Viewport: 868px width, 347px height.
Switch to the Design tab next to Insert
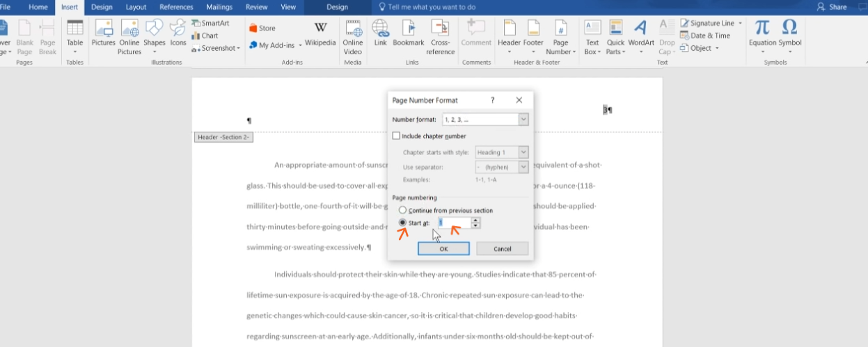[102, 7]
